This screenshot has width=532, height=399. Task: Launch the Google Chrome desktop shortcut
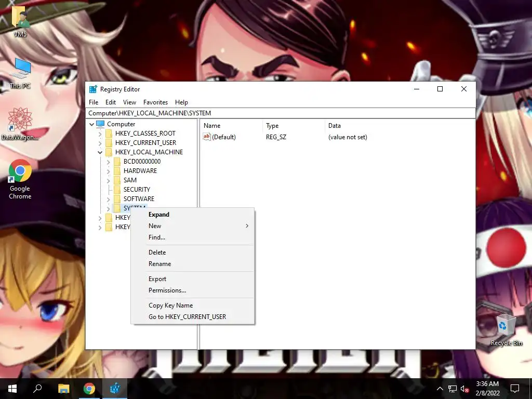[x=20, y=179]
